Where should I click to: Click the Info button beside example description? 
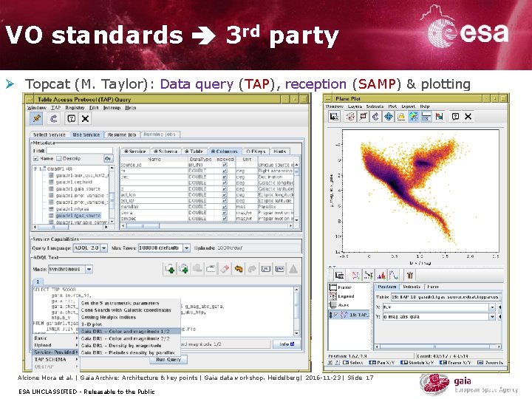click(287, 344)
